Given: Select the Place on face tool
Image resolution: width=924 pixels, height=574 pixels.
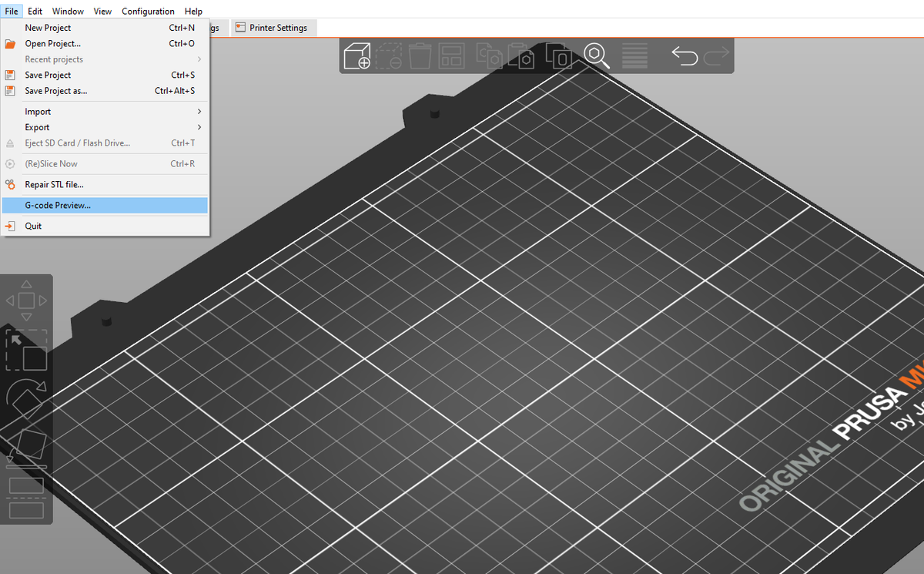Looking at the screenshot, I should 26,447.
